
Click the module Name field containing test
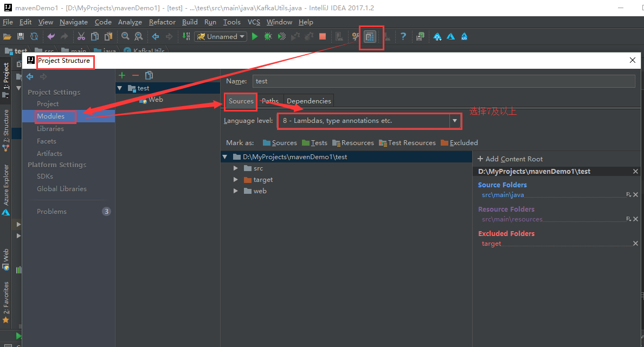tap(443, 81)
